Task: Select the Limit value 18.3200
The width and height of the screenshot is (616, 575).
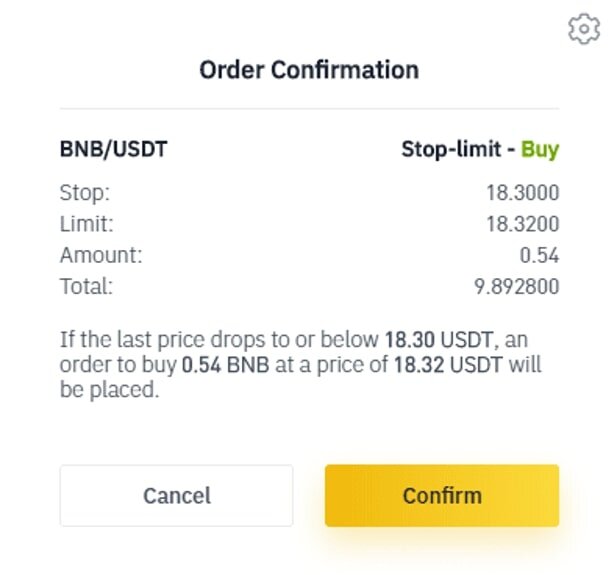Action: tap(523, 224)
